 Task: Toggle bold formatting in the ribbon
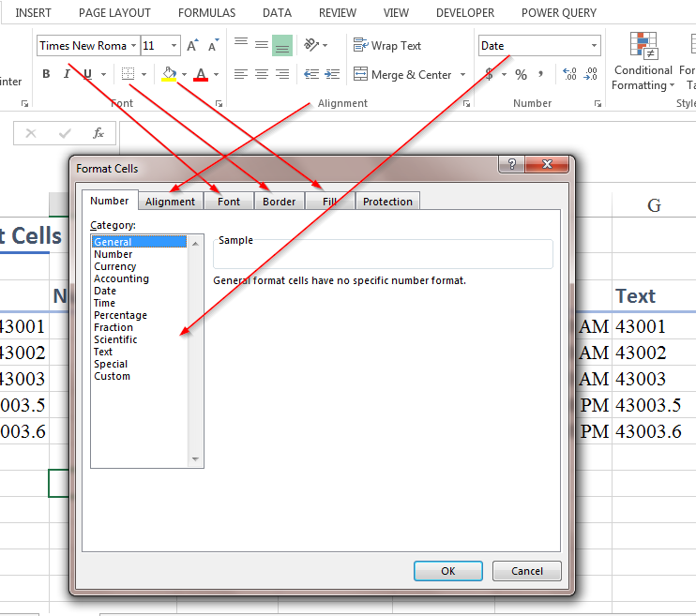(46, 74)
